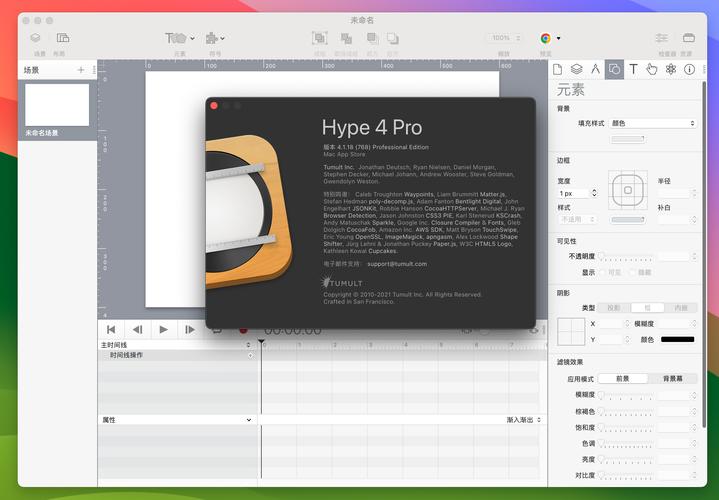719x500 pixels.
Task: Open the Elements (元素) insert menu
Action: (180, 38)
